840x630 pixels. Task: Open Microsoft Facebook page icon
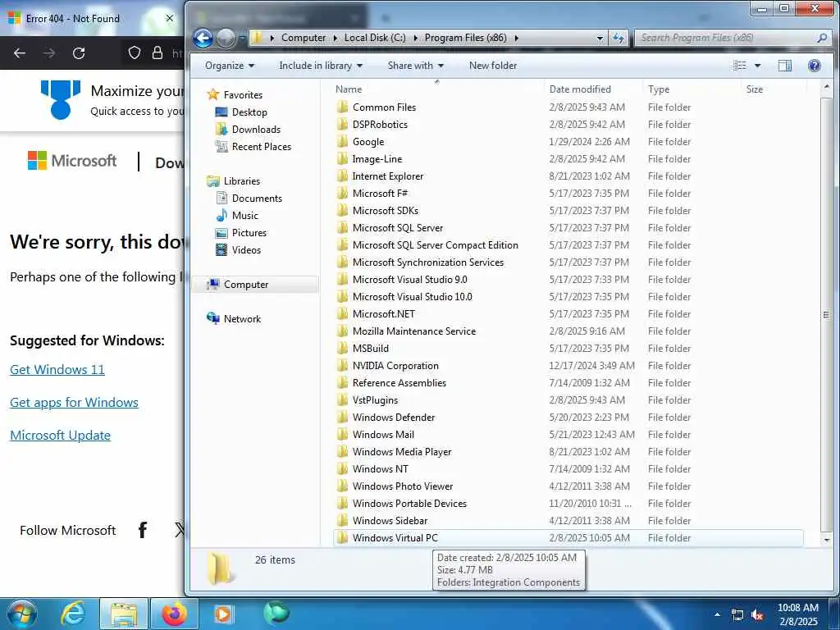143,530
